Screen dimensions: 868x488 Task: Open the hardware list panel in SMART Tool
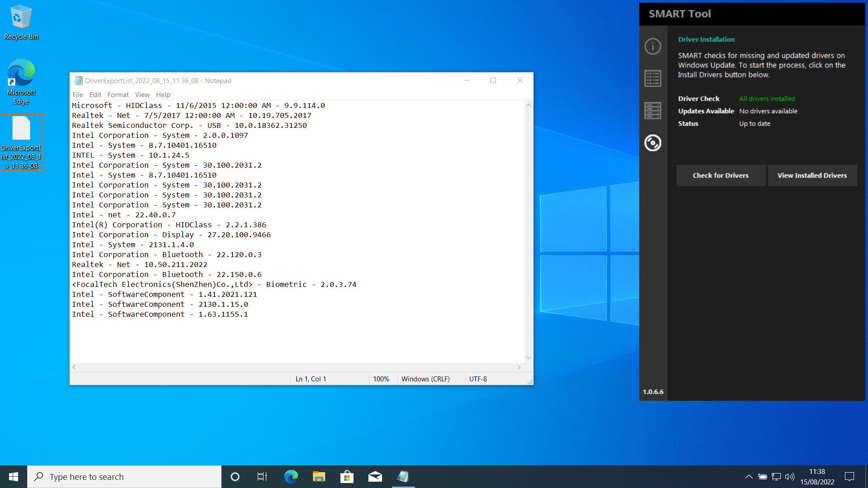653,110
